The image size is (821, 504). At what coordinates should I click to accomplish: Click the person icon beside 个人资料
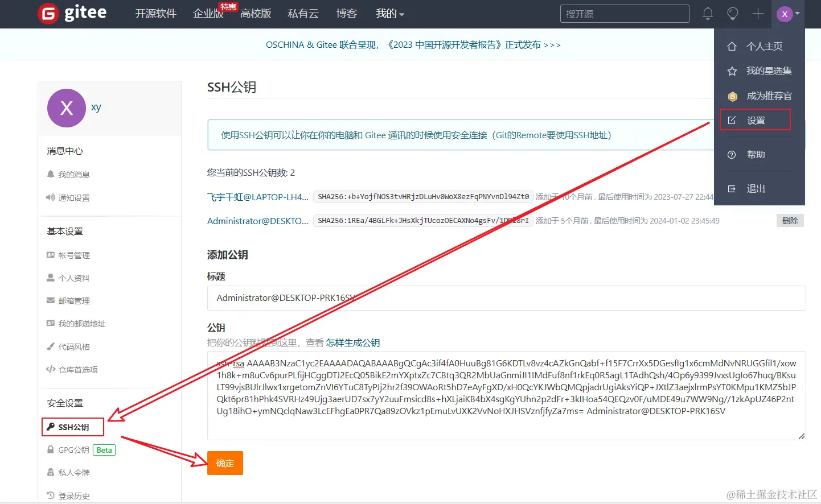click(51, 278)
